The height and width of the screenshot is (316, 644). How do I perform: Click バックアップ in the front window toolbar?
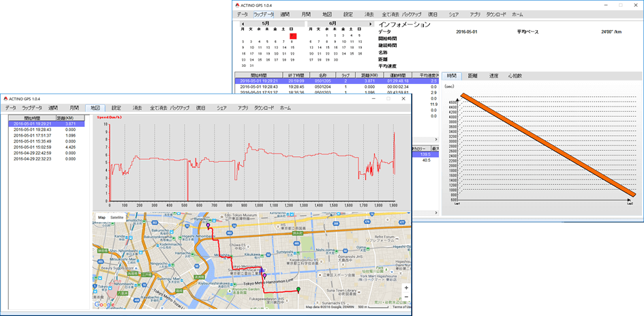pos(180,109)
